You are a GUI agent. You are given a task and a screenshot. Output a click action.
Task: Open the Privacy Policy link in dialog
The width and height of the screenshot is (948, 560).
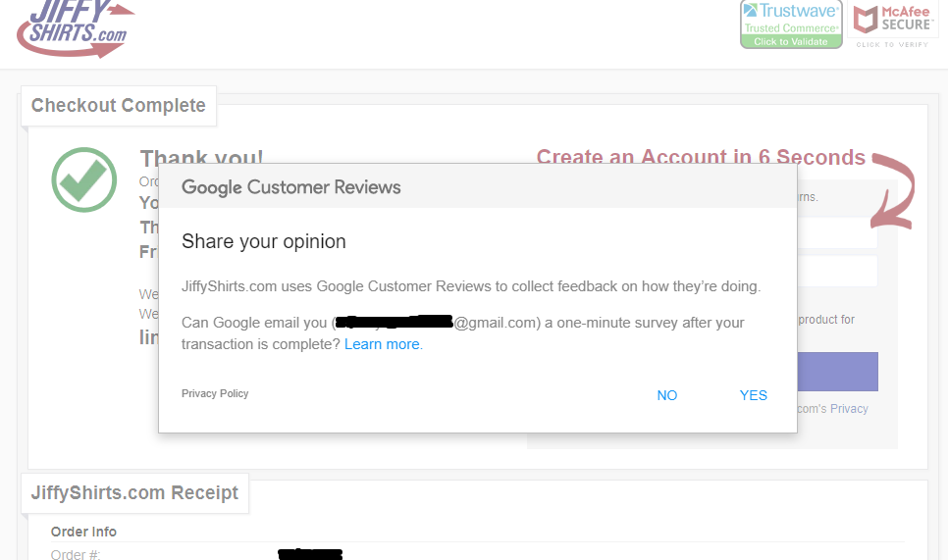pos(215,393)
